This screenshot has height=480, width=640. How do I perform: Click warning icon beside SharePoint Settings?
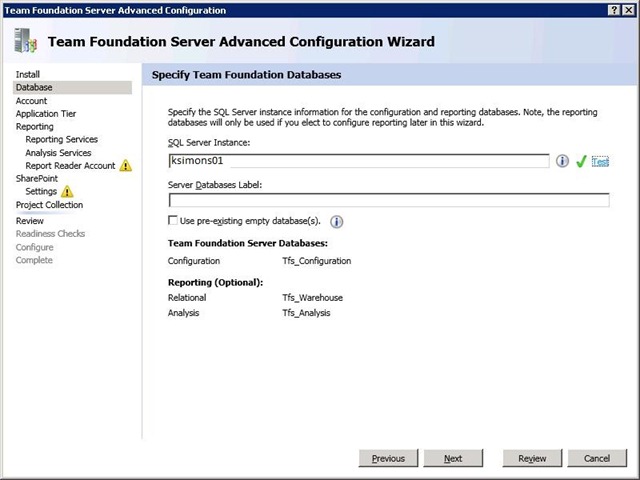click(67, 191)
